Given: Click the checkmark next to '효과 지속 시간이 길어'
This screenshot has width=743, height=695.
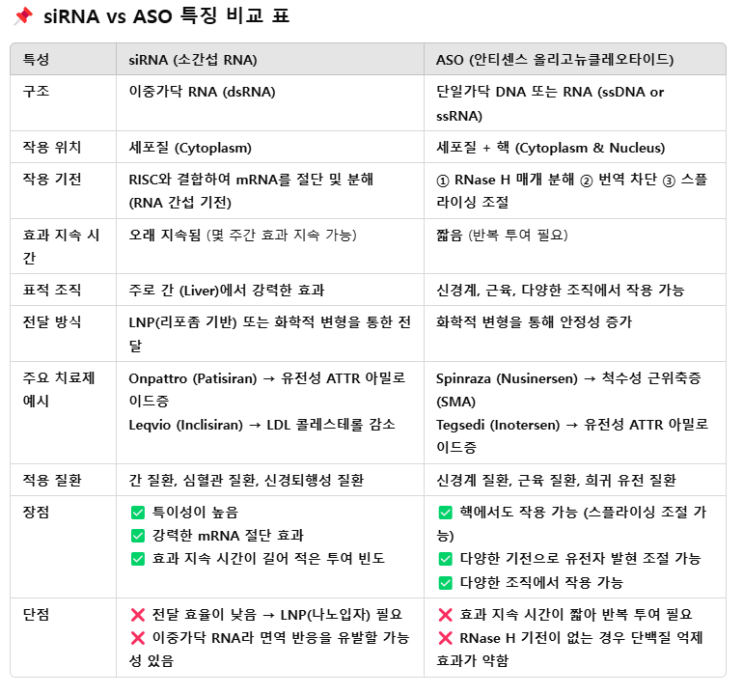Looking at the screenshot, I should (x=138, y=558).
